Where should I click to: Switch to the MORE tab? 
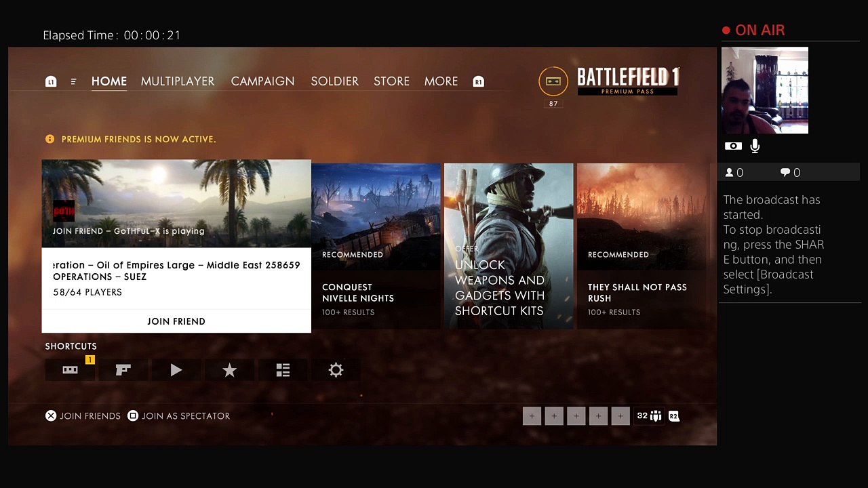(441, 81)
